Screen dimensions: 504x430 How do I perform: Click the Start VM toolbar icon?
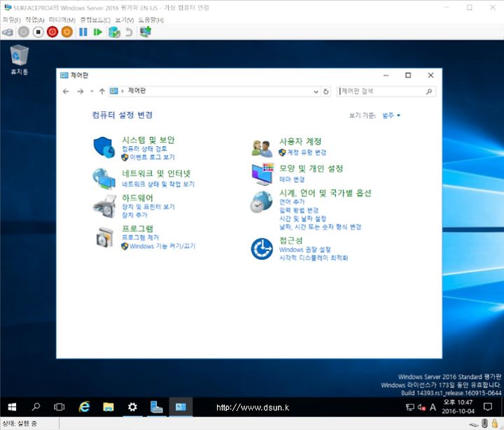(x=24, y=32)
